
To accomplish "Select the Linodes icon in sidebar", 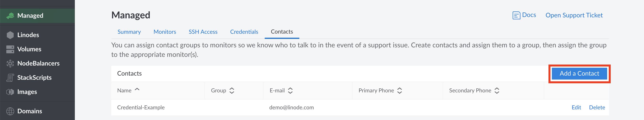I will pos(10,35).
